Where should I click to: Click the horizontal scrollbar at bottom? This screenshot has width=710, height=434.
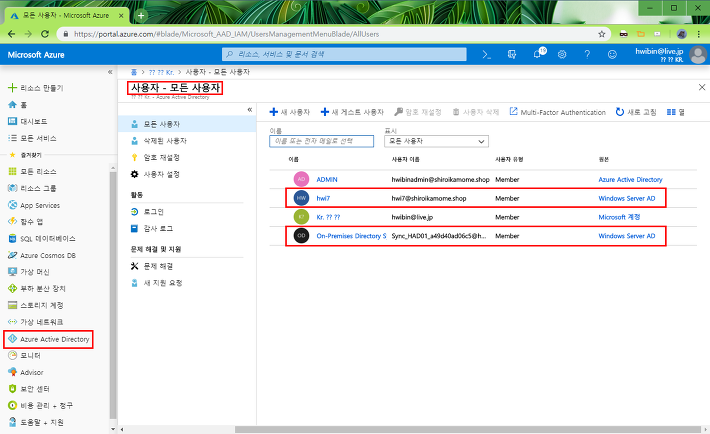pyautogui.click(x=468, y=429)
